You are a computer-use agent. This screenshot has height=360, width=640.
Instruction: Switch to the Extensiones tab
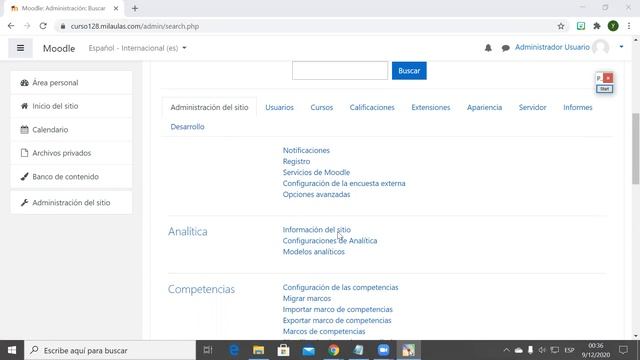tap(431, 107)
